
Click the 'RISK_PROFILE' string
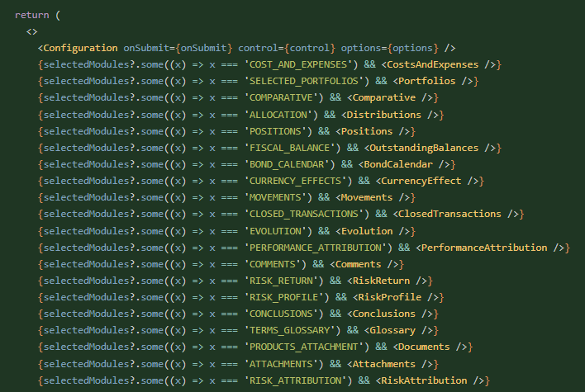point(284,297)
